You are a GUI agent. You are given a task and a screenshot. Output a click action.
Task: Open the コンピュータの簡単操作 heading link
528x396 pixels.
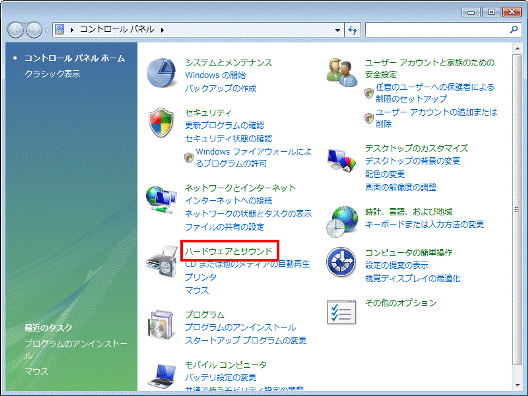tap(409, 253)
